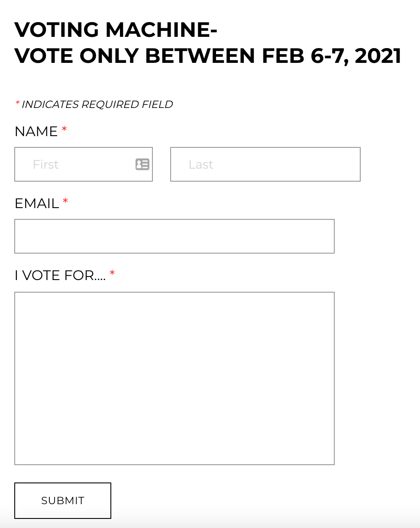Click the NAME field label
The image size is (420, 528).
coord(36,131)
